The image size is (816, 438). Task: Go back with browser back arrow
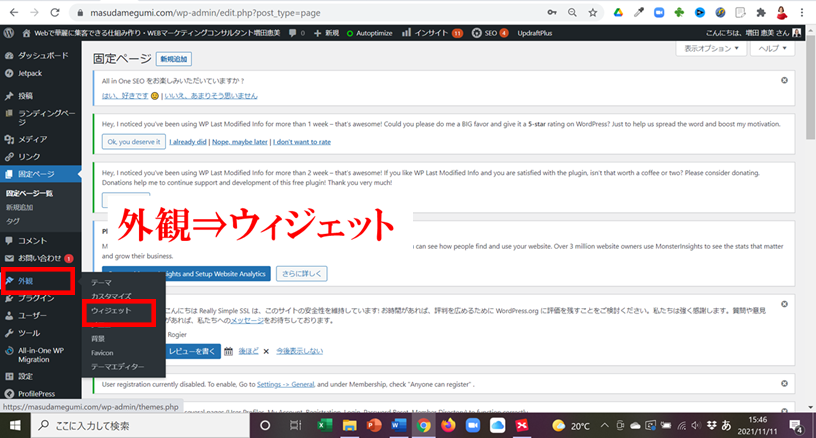[14, 12]
